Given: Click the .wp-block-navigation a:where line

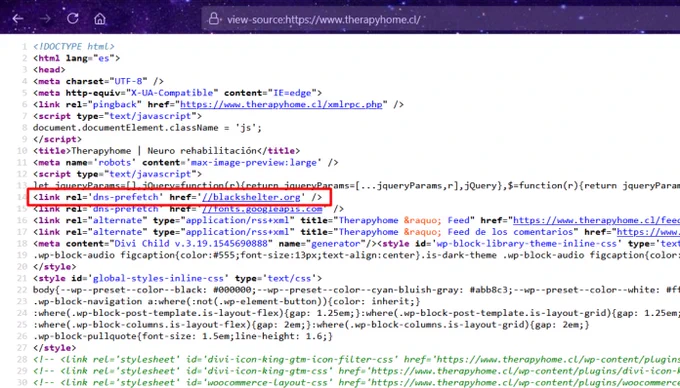Looking at the screenshot, I should (226, 301).
